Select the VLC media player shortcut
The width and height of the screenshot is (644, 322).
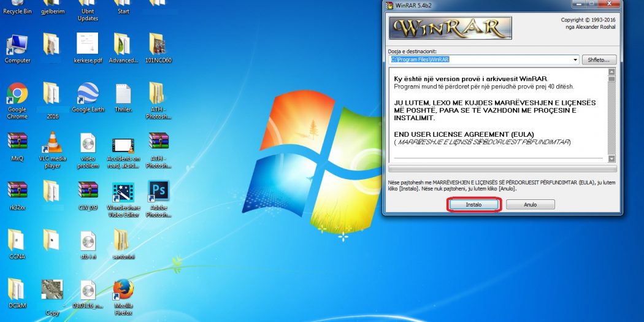pyautogui.click(x=53, y=150)
